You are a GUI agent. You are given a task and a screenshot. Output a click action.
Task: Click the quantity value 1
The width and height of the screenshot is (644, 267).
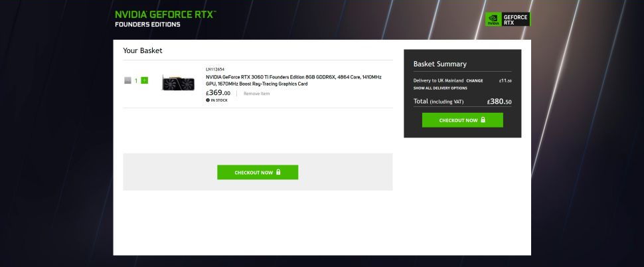click(x=136, y=80)
